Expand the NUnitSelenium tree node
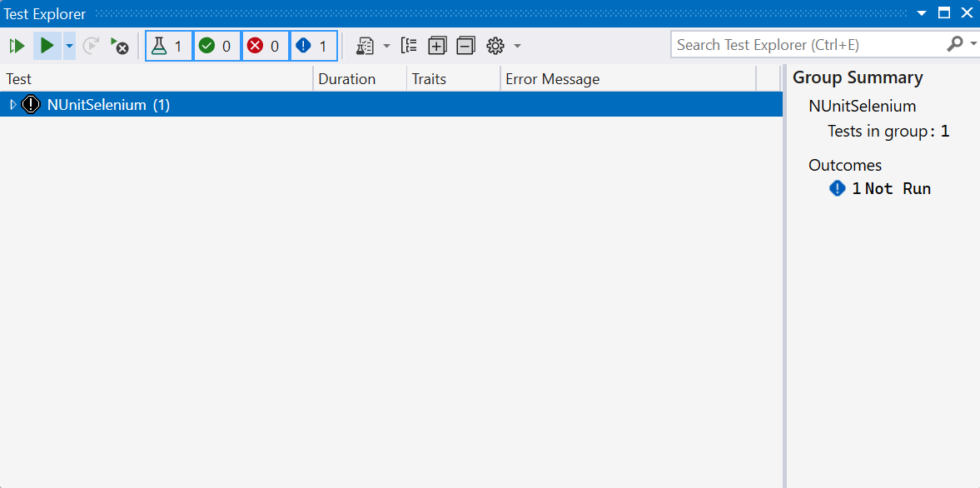The image size is (980, 488). click(12, 104)
